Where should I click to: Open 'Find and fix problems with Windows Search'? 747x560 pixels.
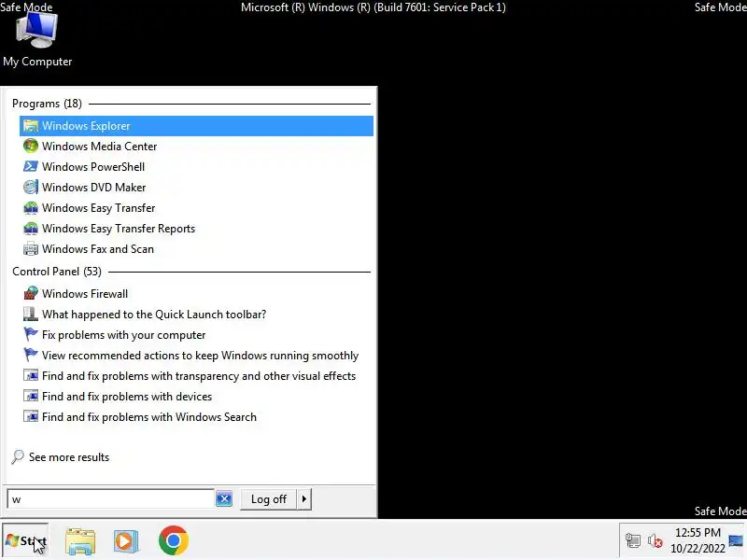[x=196, y=416]
